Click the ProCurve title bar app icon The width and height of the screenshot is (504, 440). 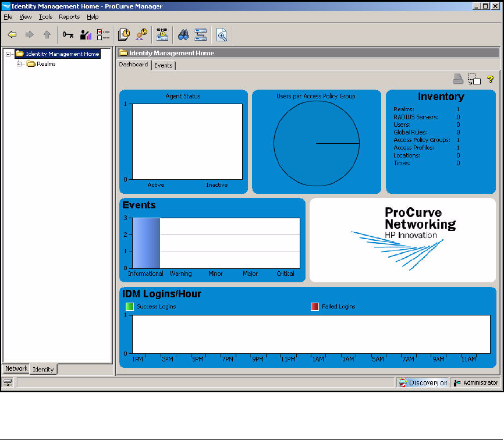click(x=6, y=6)
